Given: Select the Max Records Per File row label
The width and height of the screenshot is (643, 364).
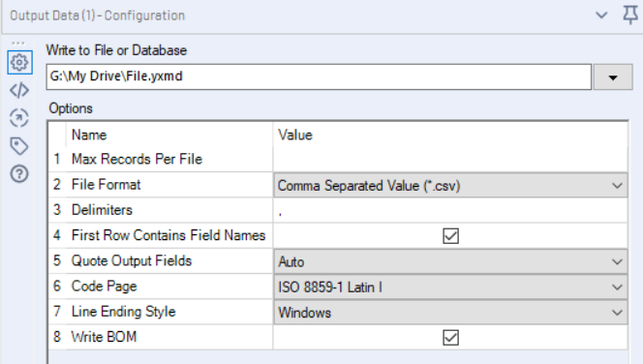Looking at the screenshot, I should pos(137,159).
